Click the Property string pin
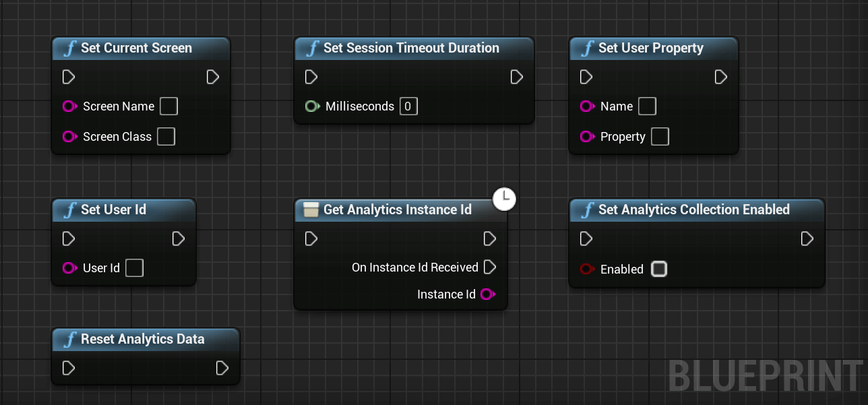This screenshot has width=868, height=405. coord(588,137)
